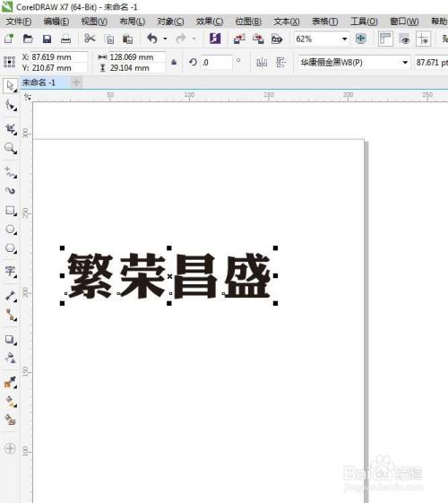This screenshot has height=503, width=448.
Task: Click the Publish to PDF icon
Action: [277, 39]
